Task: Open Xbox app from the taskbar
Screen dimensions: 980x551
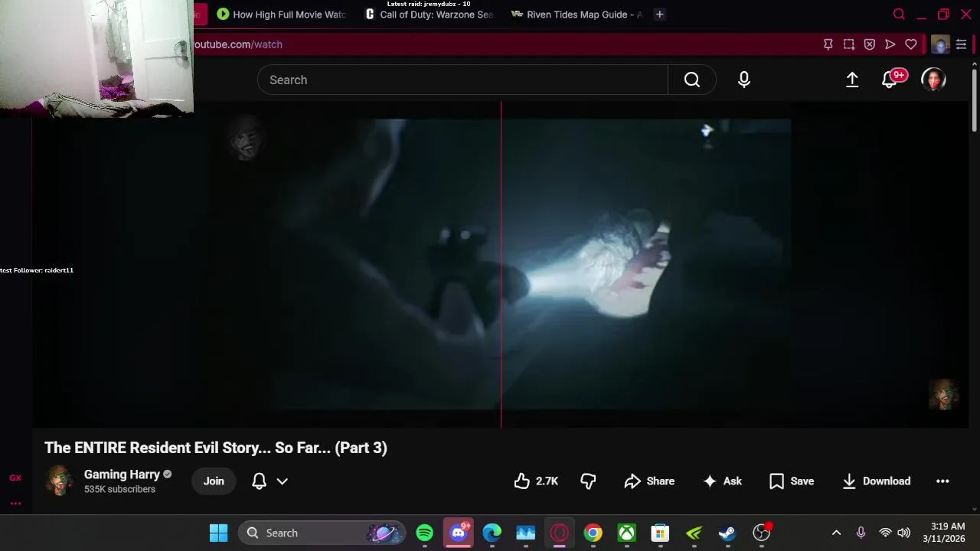Action: click(x=627, y=533)
